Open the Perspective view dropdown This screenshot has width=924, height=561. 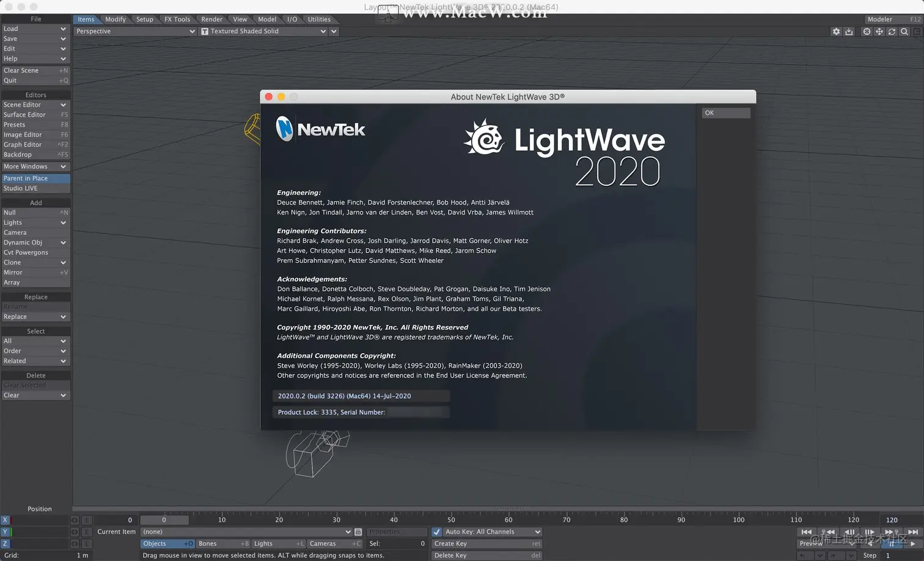click(135, 31)
